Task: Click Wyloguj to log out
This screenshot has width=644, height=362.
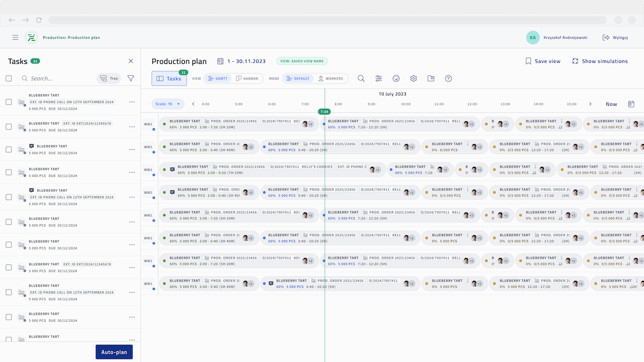Action: (615, 38)
